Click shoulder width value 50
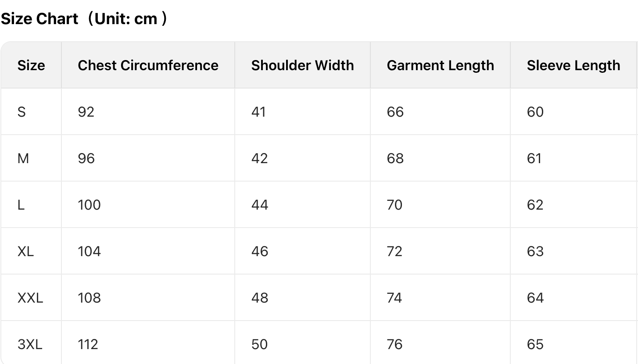The height and width of the screenshot is (364, 638). 259,344
